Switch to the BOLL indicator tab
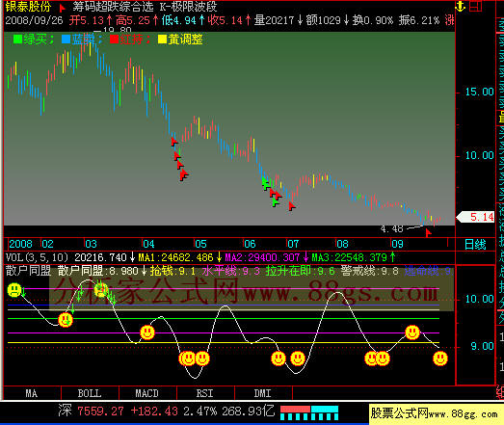This screenshot has height=425, width=504. pos(90,393)
